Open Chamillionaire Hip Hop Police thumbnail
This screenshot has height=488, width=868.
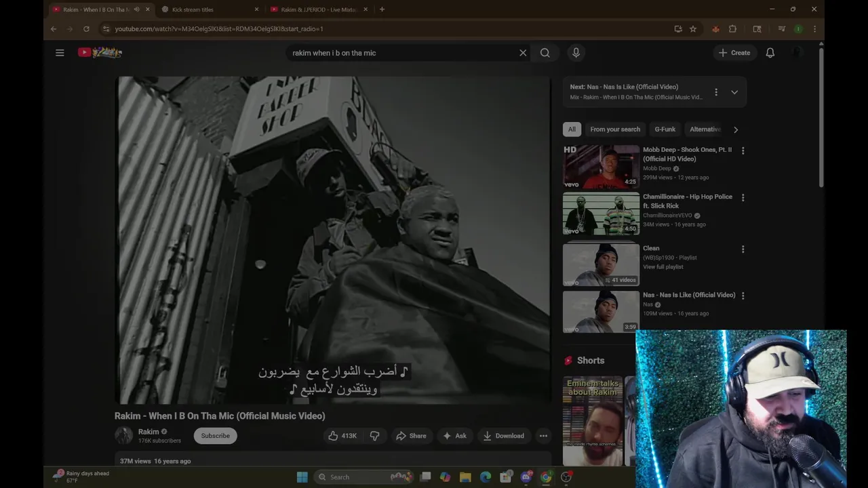(x=601, y=213)
